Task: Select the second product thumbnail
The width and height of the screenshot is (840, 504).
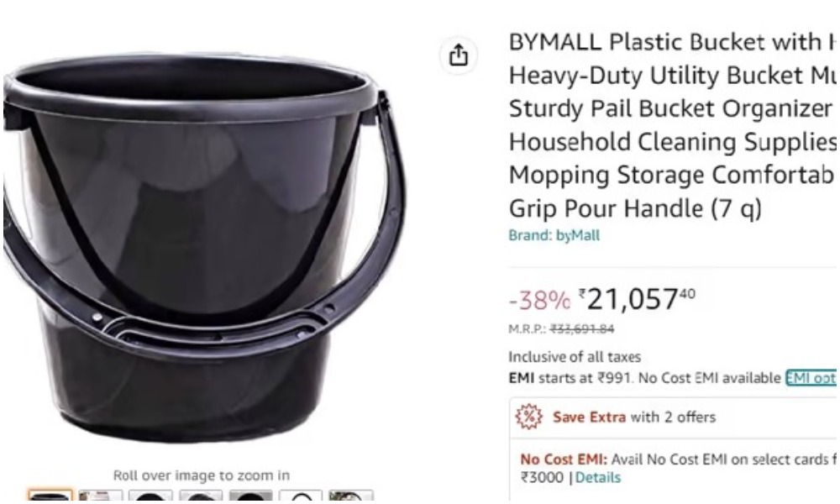Action: click(100, 495)
